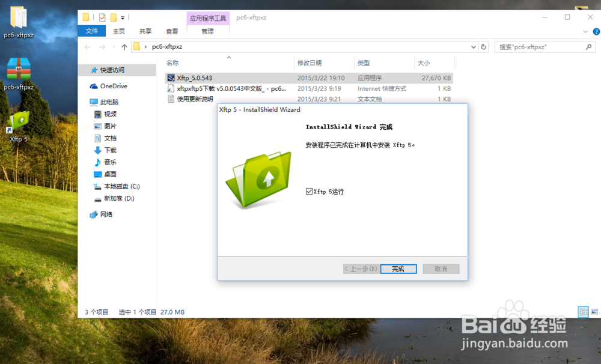Open the 文件 menu tab
Screen dimensions: 601x364
(x=91, y=31)
